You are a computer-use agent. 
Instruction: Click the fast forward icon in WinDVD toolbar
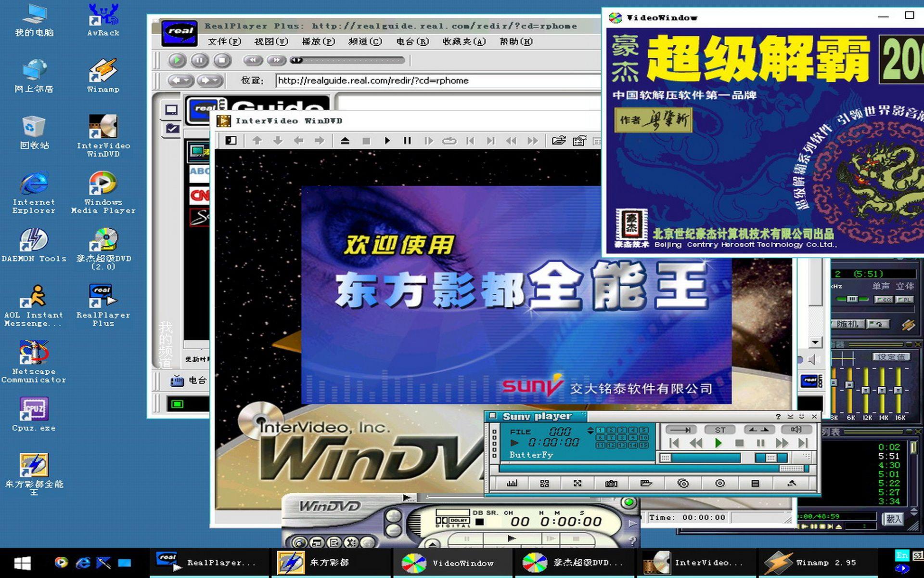[x=532, y=141]
